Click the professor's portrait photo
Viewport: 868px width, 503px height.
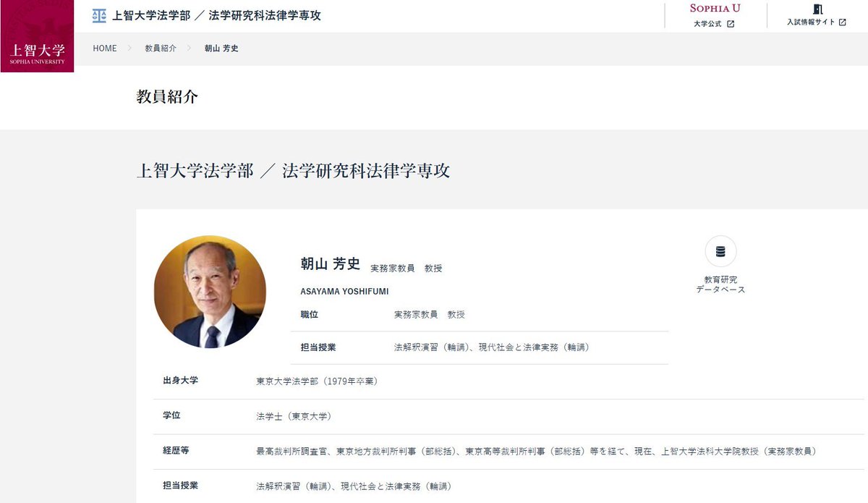[210, 292]
